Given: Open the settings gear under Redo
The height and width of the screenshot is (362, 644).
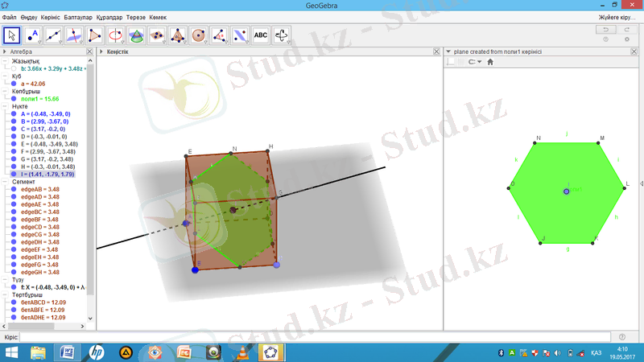Looking at the screenshot, I should pyautogui.click(x=627, y=39).
